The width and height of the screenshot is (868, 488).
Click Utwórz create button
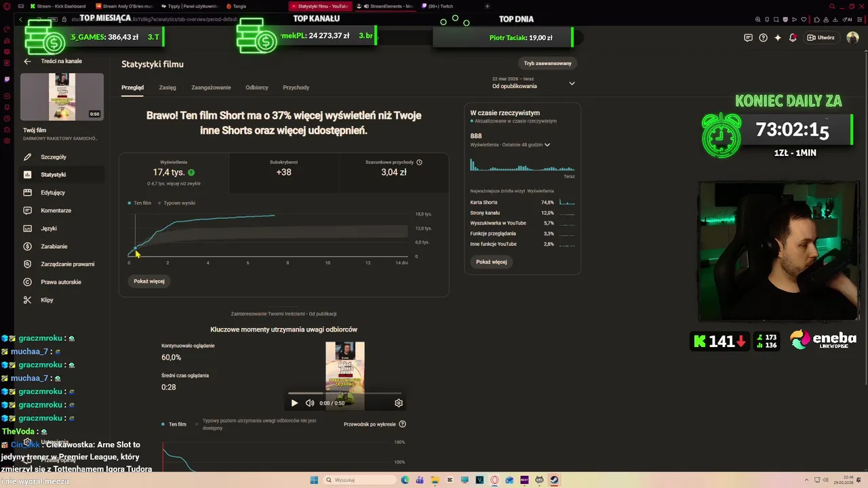coord(821,38)
